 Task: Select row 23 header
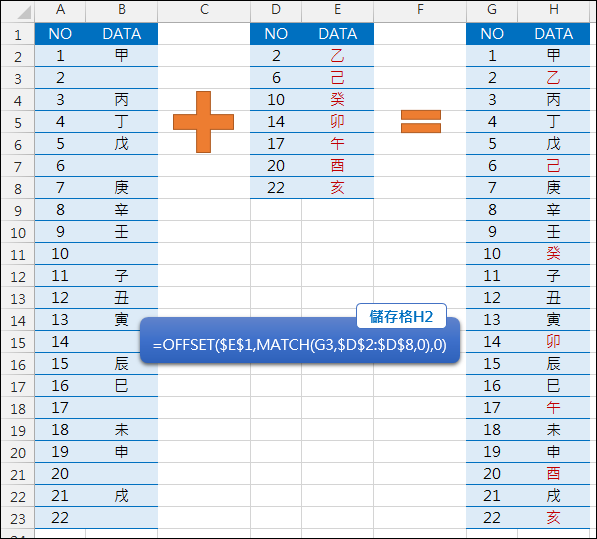point(18,518)
